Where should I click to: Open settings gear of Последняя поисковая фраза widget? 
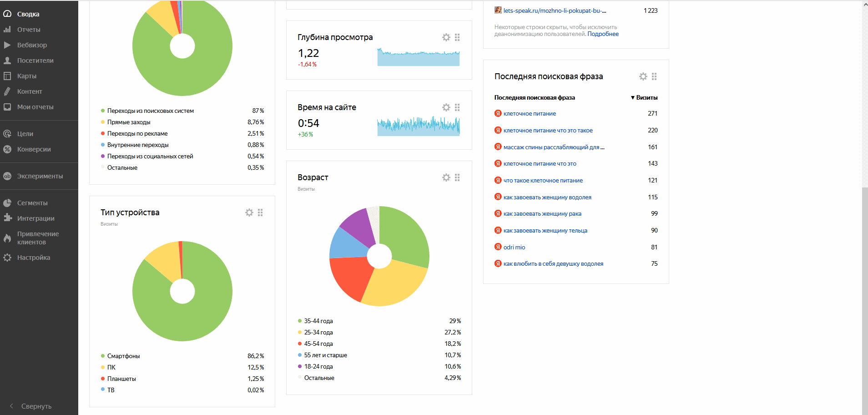click(x=643, y=76)
